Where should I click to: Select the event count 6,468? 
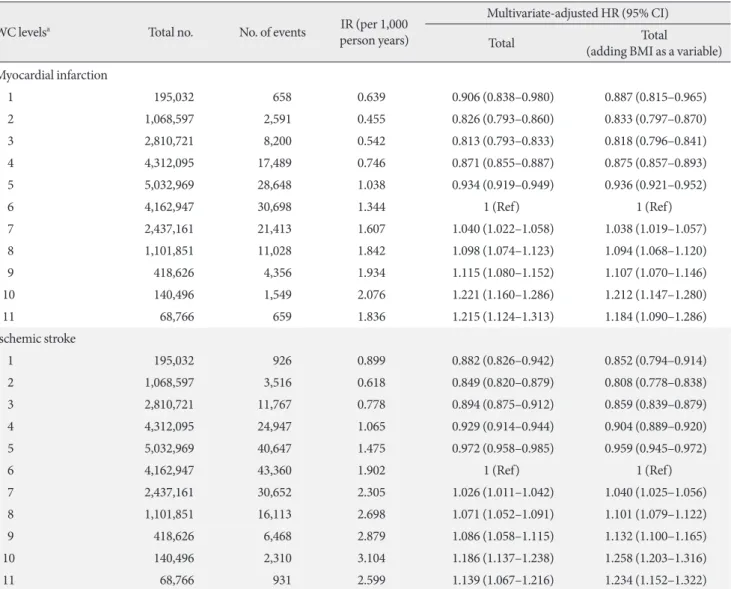277,536
